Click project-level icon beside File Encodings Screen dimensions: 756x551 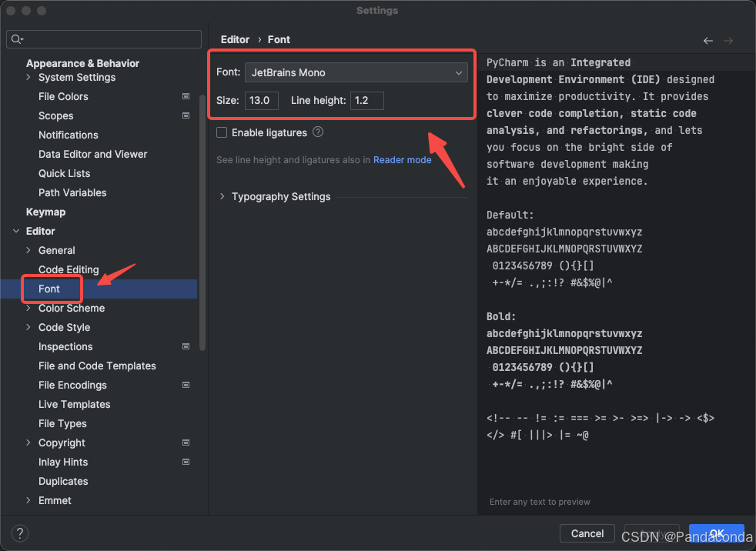186,386
